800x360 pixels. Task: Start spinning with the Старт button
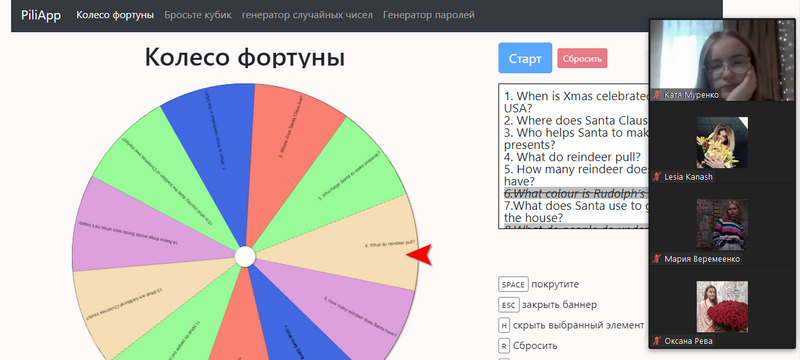(525, 58)
